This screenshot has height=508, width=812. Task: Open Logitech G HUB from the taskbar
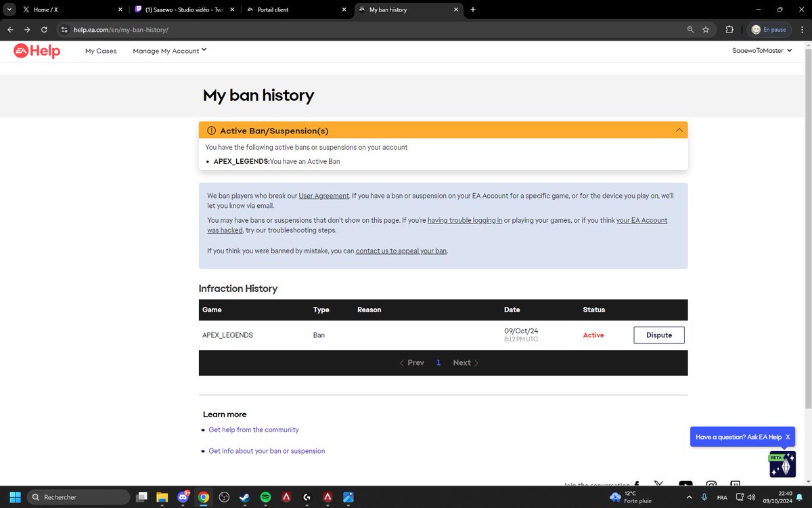coord(307,496)
